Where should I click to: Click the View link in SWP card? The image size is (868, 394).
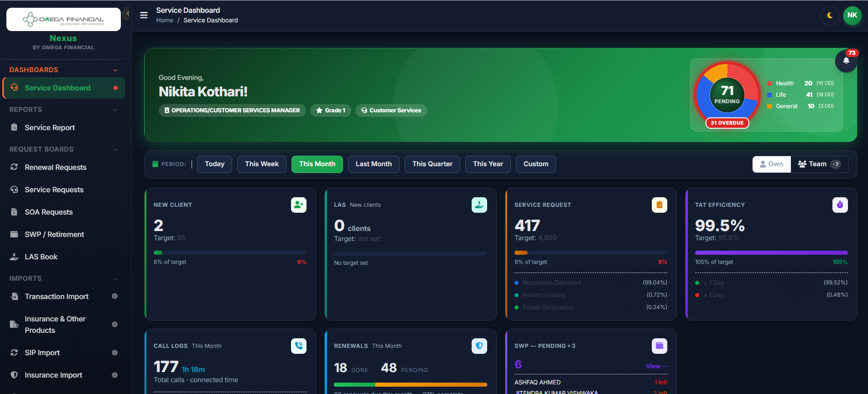pyautogui.click(x=656, y=366)
